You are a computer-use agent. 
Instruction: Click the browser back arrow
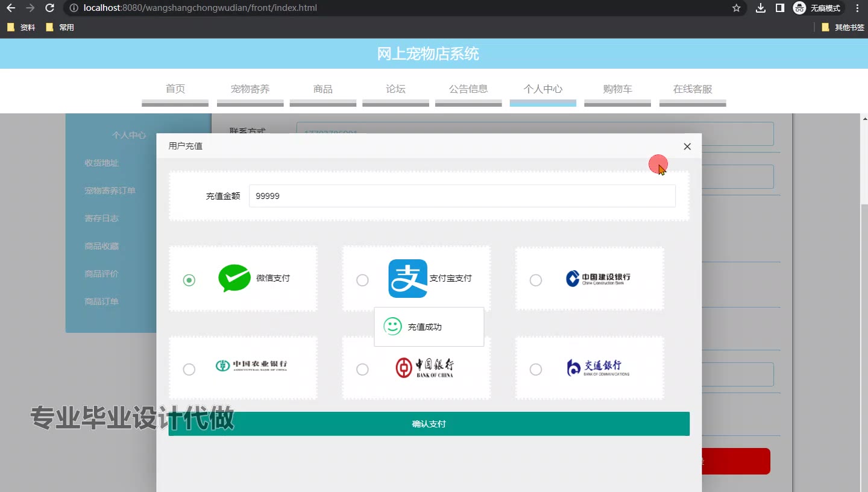coord(10,8)
